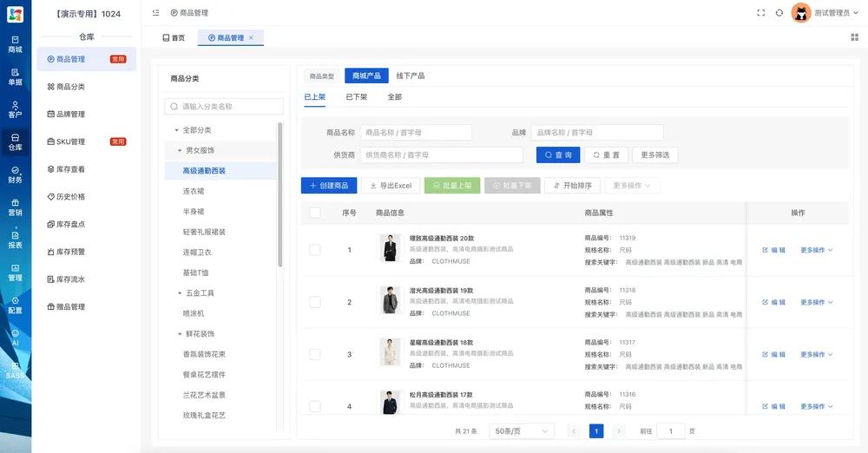Select the 商城产品 product type tab
Image resolution: width=868 pixels, height=453 pixels.
pyautogui.click(x=366, y=75)
